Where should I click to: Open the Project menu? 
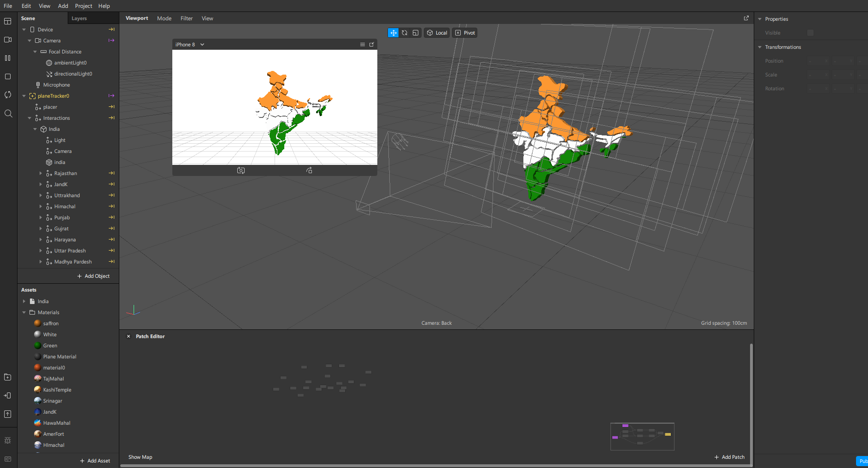click(x=83, y=6)
